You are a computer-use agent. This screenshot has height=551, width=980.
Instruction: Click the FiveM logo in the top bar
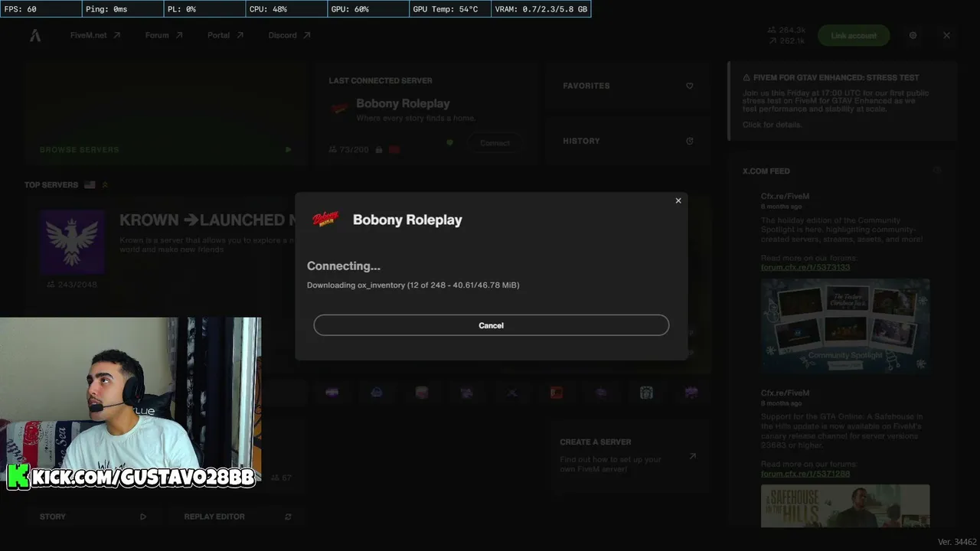tap(35, 35)
